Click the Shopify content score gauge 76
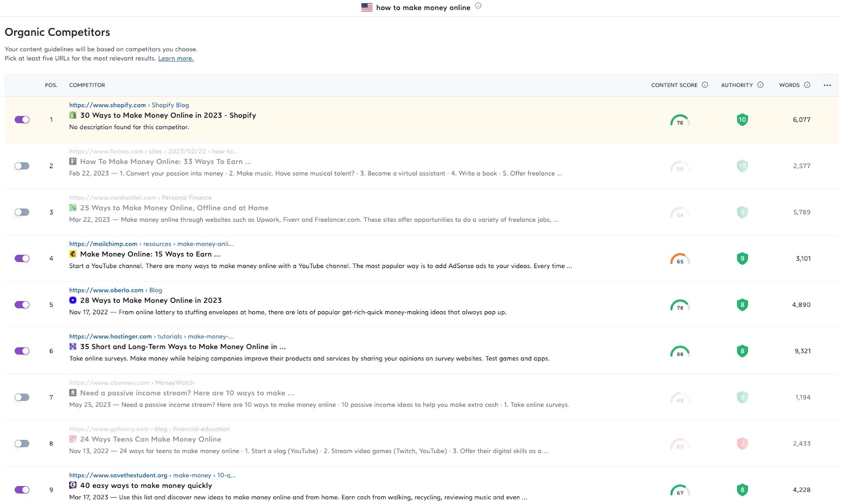The image size is (841, 504). (x=680, y=120)
